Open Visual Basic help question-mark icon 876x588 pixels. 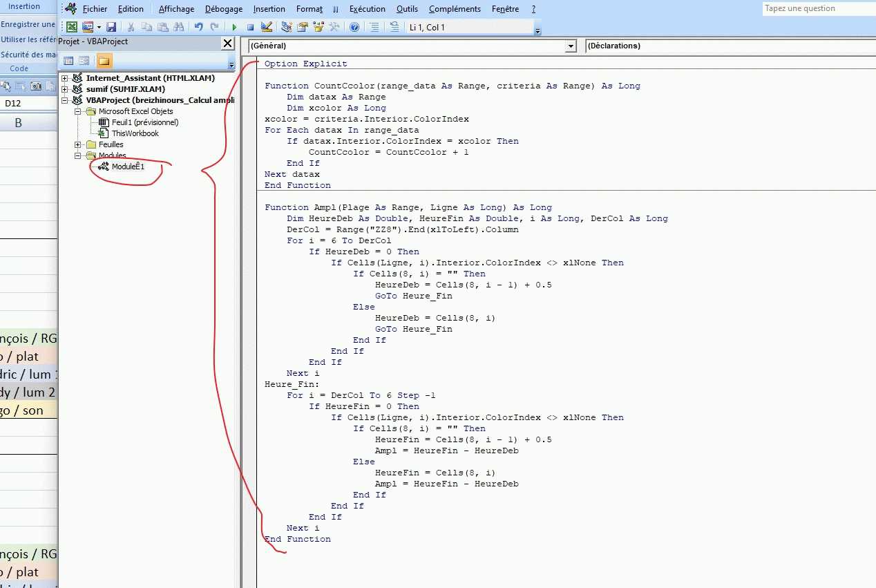coord(354,27)
